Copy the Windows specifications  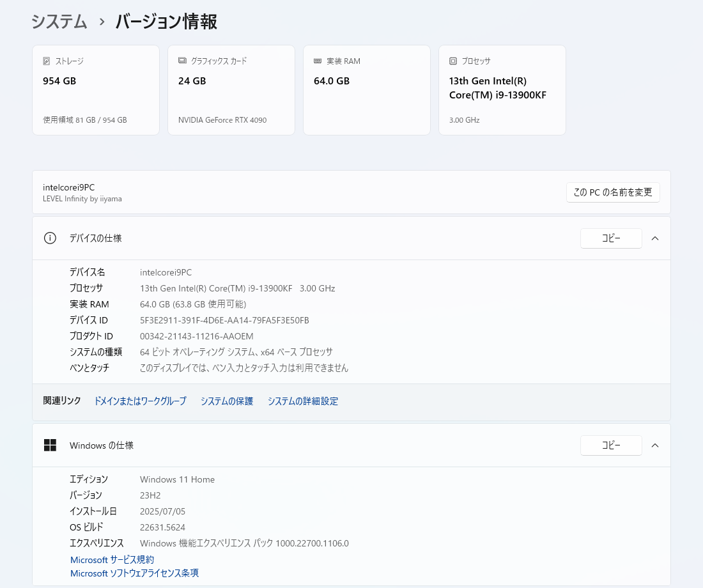pyautogui.click(x=611, y=445)
